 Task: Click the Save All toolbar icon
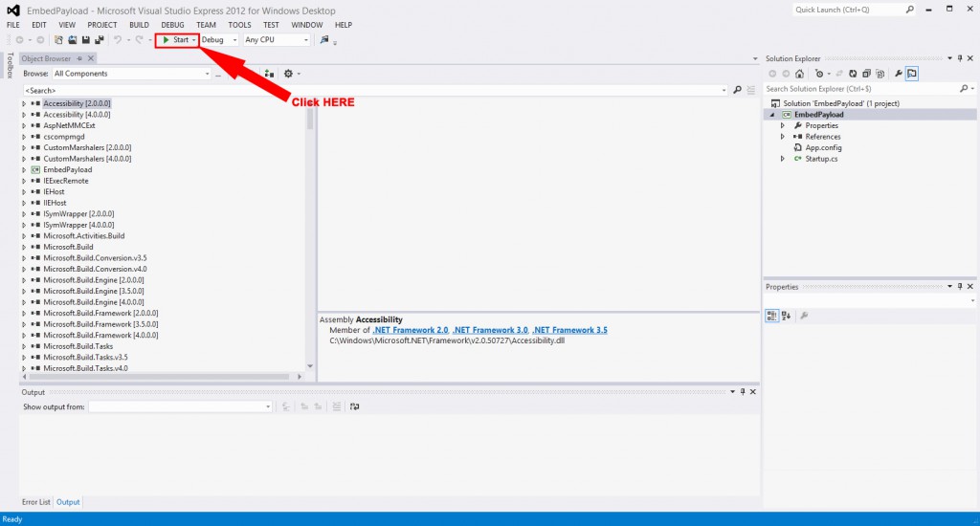(100, 40)
